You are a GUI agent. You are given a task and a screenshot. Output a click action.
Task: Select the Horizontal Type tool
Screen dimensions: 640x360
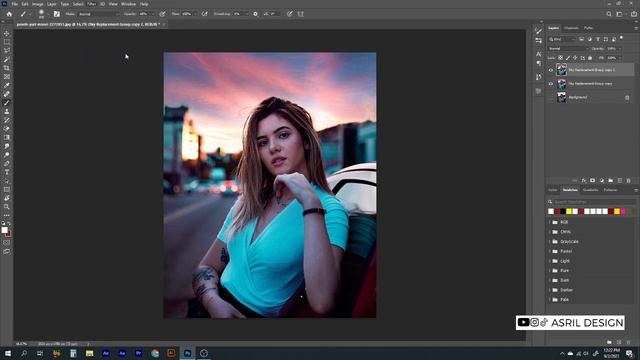[x=7, y=172]
